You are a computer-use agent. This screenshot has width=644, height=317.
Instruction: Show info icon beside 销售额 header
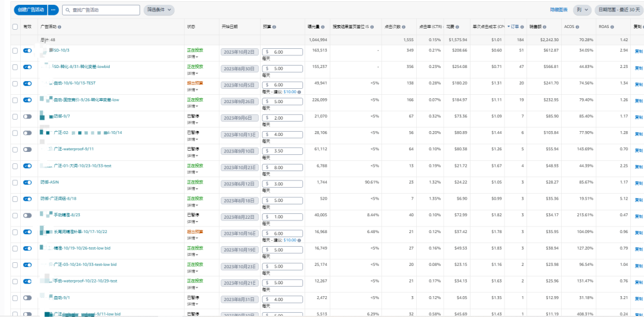[x=544, y=27]
